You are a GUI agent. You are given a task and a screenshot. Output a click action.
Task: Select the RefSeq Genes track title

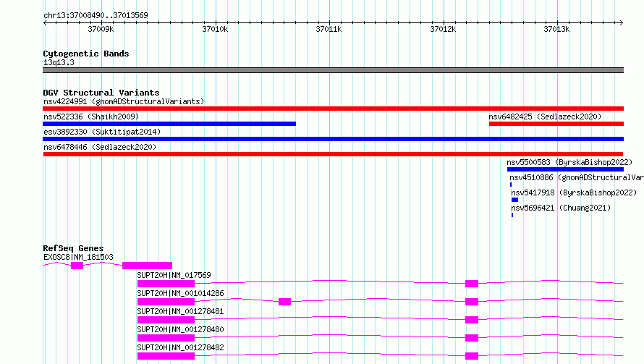73,248
